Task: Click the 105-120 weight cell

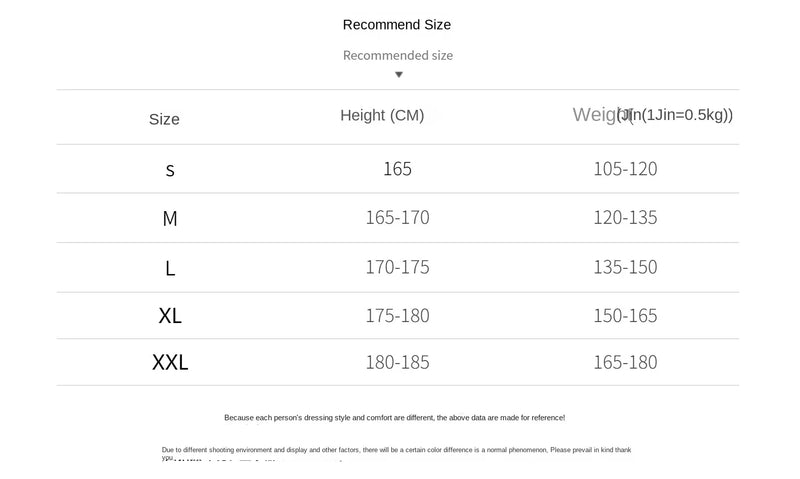Action: coord(625,169)
